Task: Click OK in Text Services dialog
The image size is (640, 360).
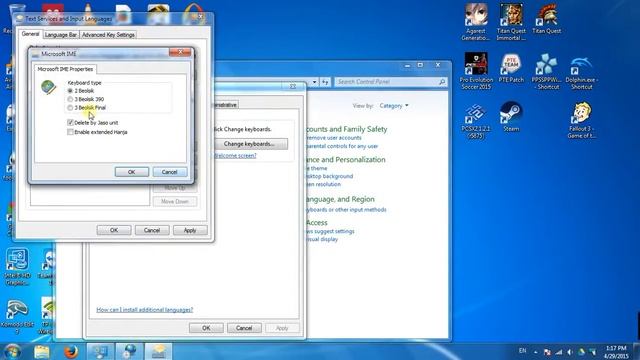Action: coord(114,230)
